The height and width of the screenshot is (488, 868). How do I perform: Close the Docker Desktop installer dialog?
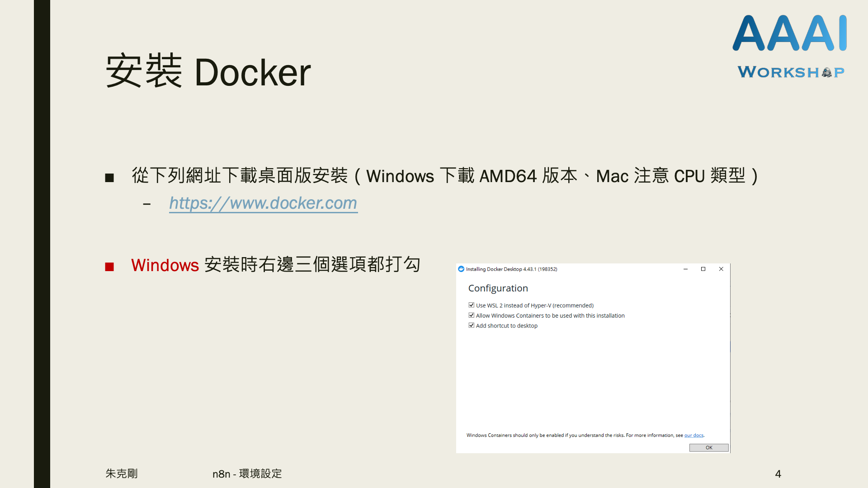tap(721, 269)
